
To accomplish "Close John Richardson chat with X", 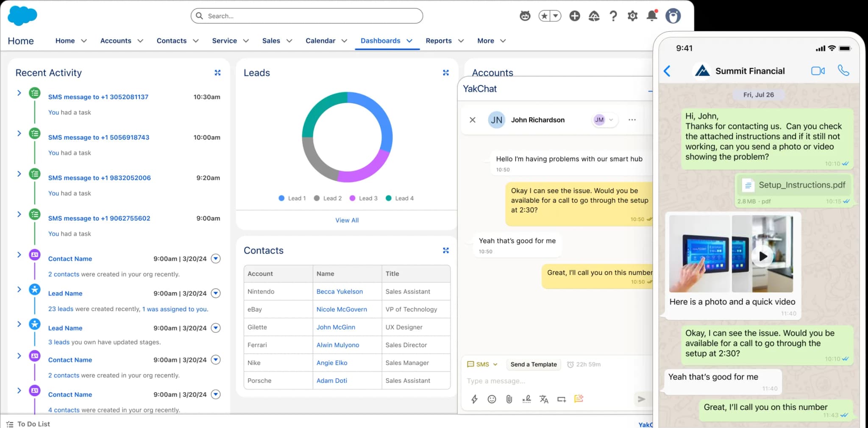I will tap(473, 120).
